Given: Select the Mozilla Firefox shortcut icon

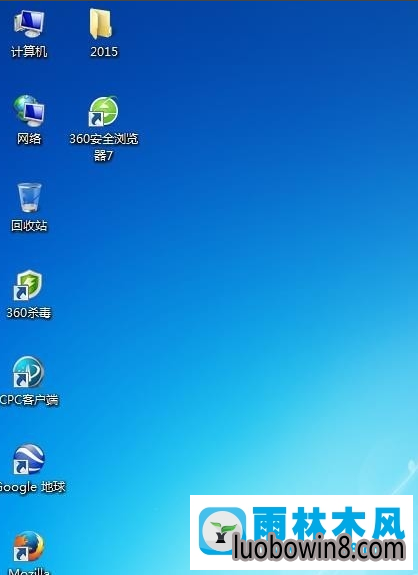Looking at the screenshot, I should (29, 546).
